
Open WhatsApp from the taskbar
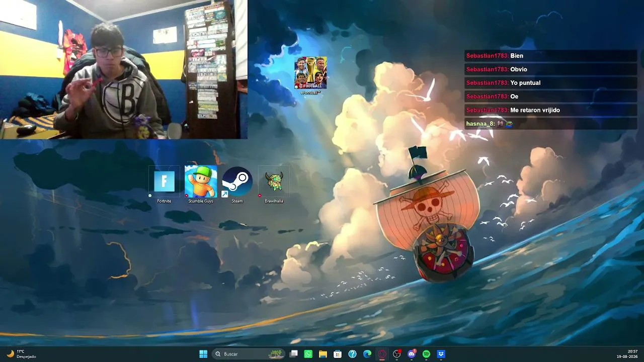point(308,354)
